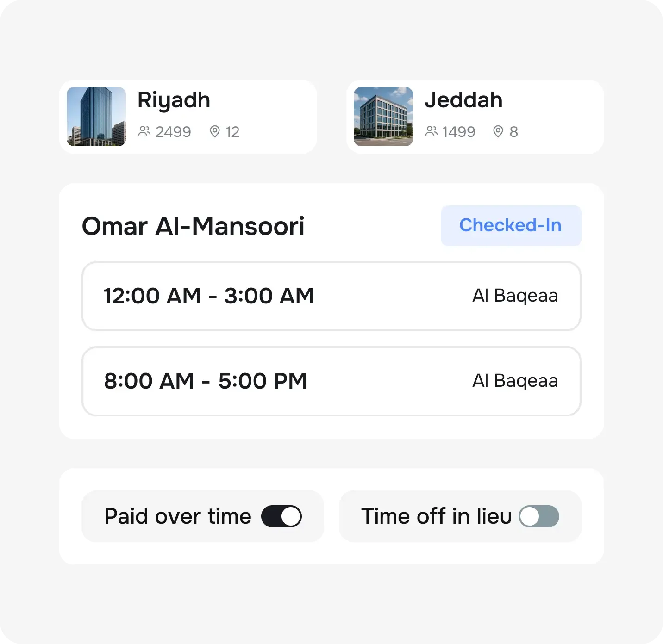Click the Al Baqeaa label on the morning shift
This screenshot has height=644, width=663.
(x=515, y=381)
